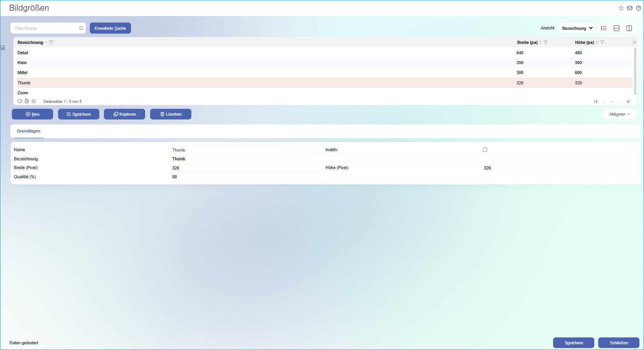
Task: Click the magnifier icon in the Filter/Suche box
Action: pos(81,28)
